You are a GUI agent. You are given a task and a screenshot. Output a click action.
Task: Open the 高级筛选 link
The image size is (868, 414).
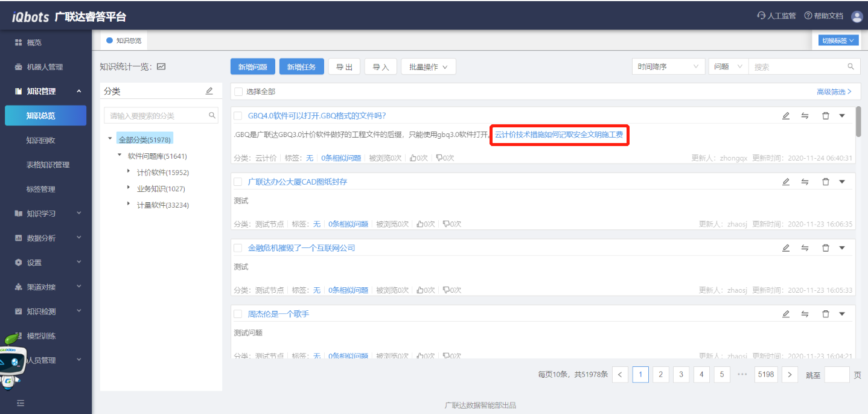tap(834, 92)
